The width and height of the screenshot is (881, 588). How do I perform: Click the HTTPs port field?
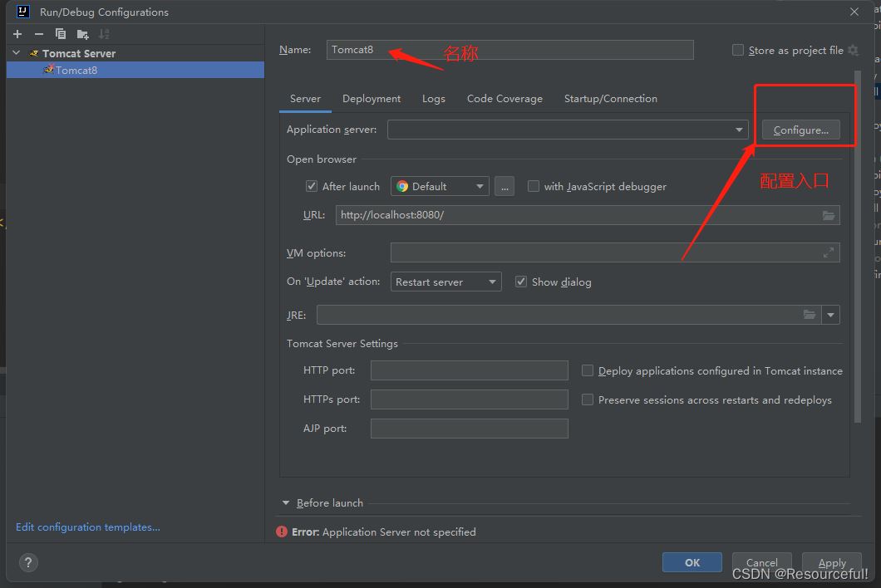click(469, 399)
